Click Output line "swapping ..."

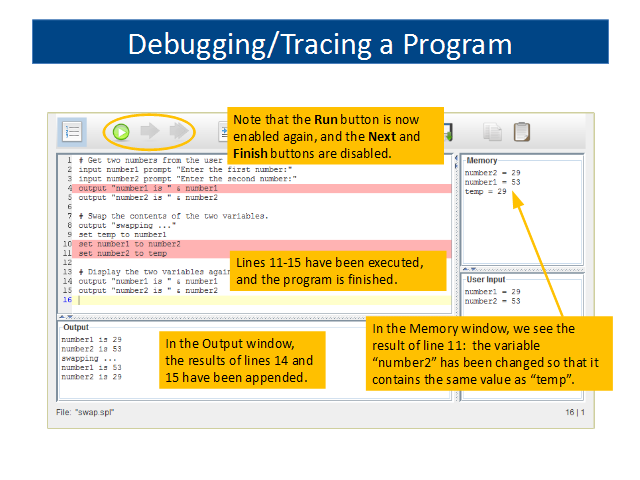click(x=89, y=358)
